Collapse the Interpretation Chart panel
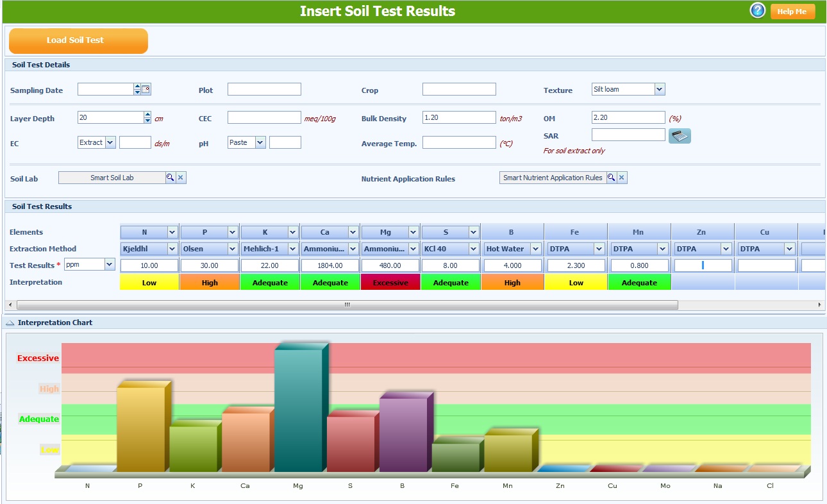The width and height of the screenshot is (827, 504). (10, 323)
